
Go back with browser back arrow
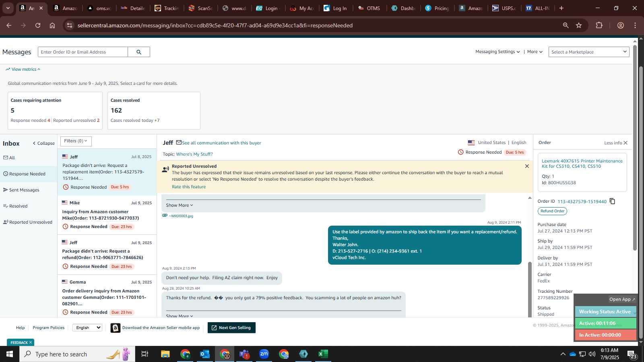[9, 25]
